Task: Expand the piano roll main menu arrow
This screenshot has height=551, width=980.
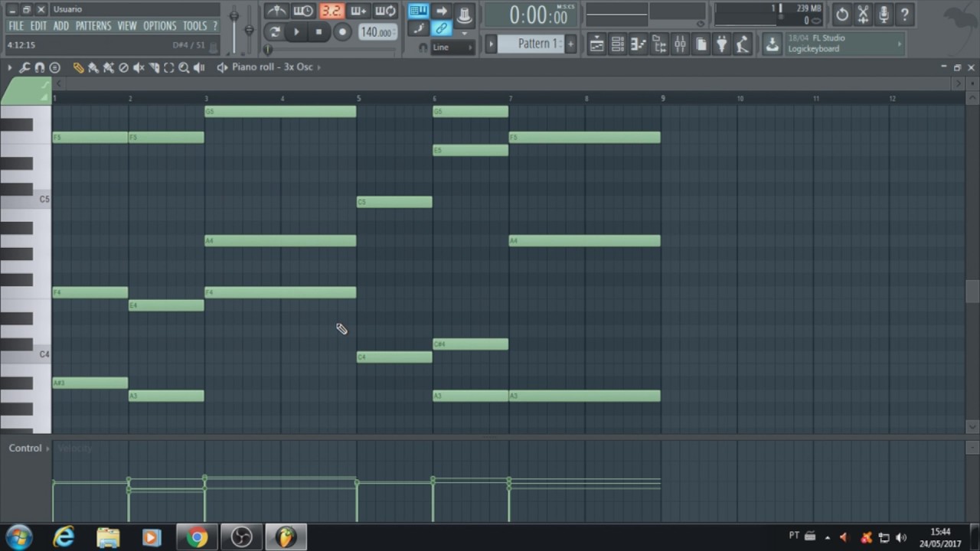Action: (x=10, y=67)
